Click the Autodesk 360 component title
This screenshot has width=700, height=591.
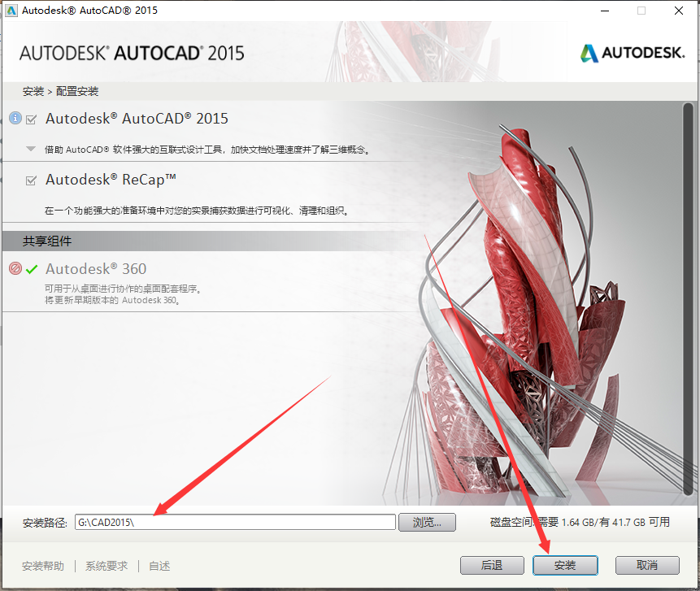(x=96, y=269)
